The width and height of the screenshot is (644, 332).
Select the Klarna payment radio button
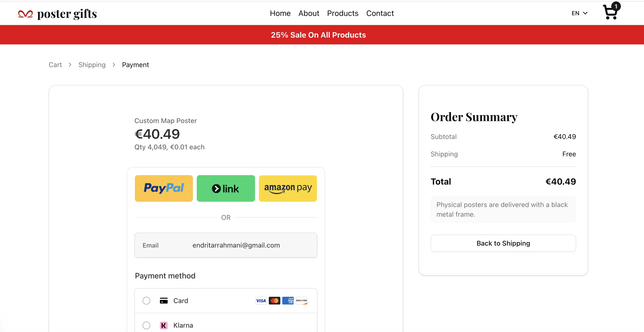[x=146, y=325]
